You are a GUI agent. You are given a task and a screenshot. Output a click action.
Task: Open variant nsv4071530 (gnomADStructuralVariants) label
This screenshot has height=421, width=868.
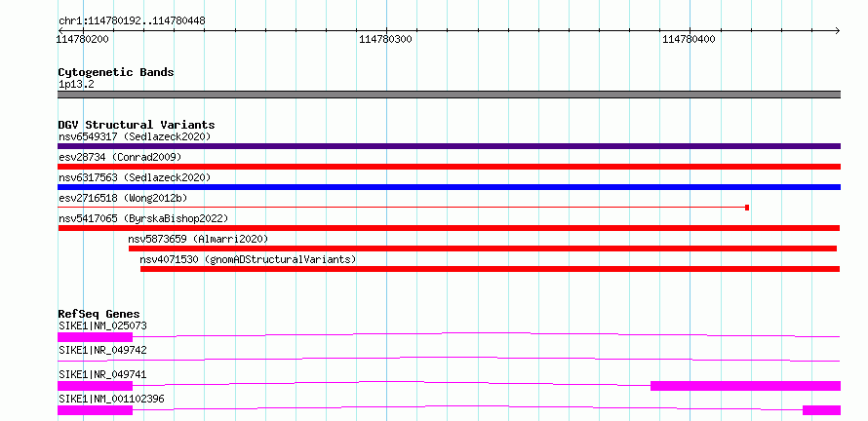point(248,259)
